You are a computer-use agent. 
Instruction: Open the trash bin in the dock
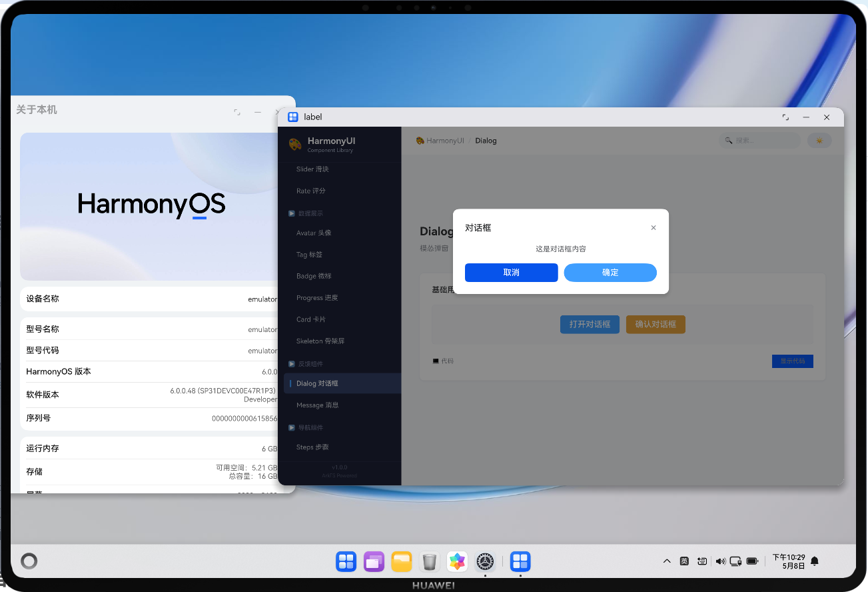[x=430, y=562]
